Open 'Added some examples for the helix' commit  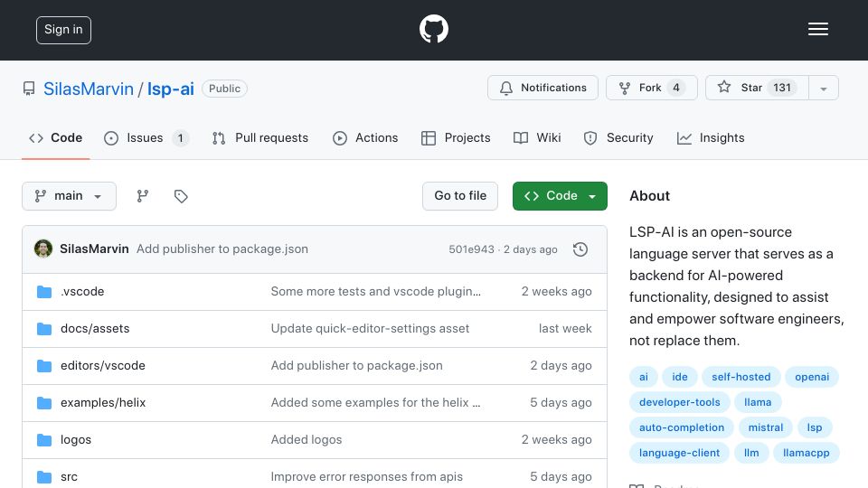point(375,403)
